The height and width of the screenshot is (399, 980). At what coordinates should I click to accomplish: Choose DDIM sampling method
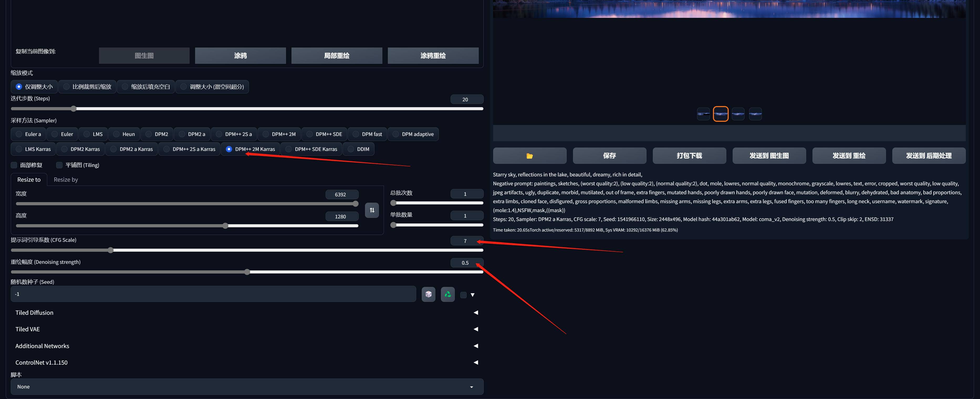pyautogui.click(x=358, y=149)
